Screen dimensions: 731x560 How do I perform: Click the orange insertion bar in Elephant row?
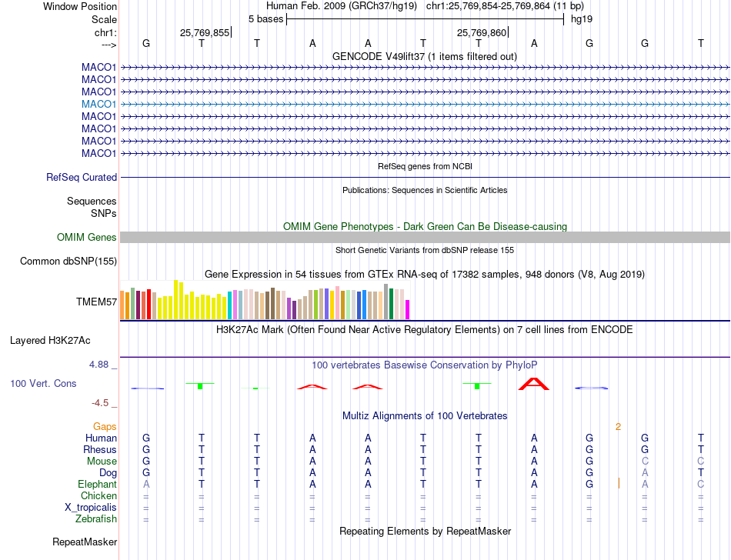pyautogui.click(x=619, y=484)
